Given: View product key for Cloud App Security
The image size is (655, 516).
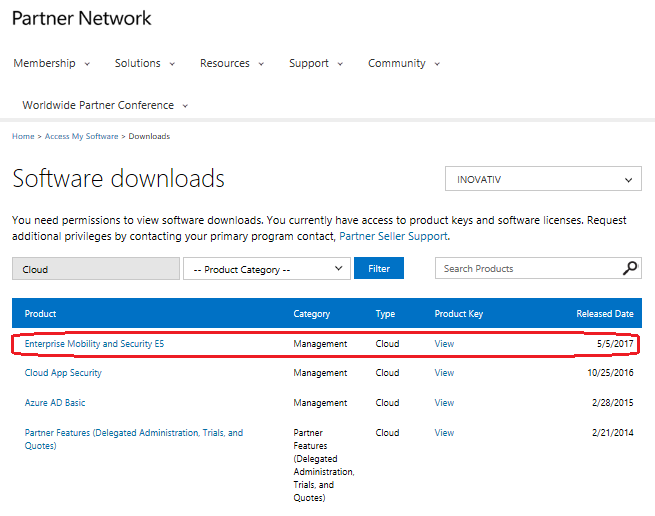Looking at the screenshot, I should pos(444,373).
